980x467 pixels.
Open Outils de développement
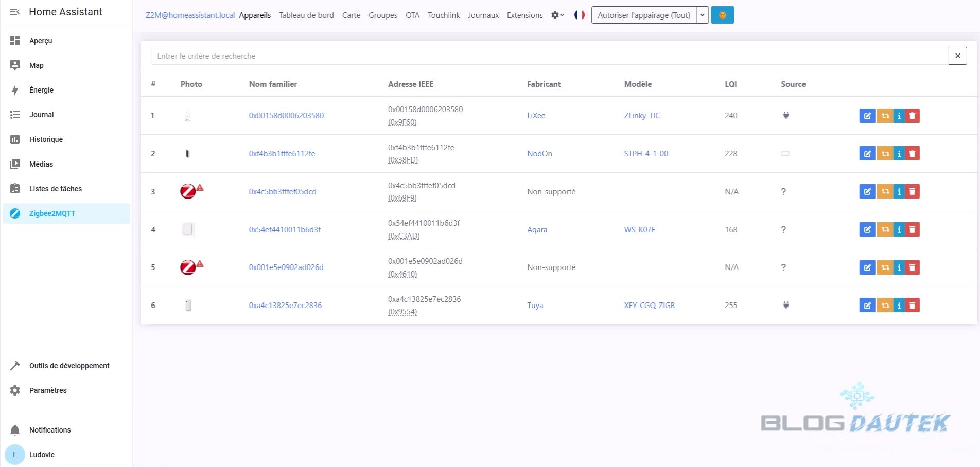click(66, 366)
